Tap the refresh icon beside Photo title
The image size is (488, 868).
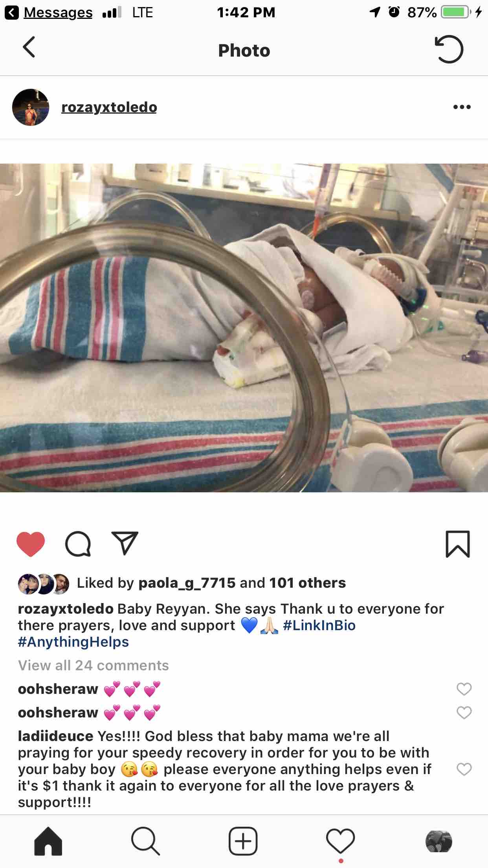pos(449,49)
